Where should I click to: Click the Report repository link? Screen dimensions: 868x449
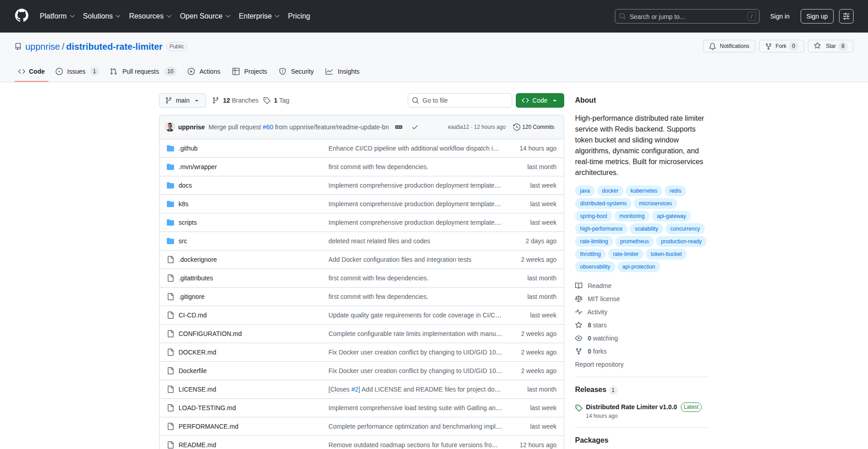pos(599,364)
